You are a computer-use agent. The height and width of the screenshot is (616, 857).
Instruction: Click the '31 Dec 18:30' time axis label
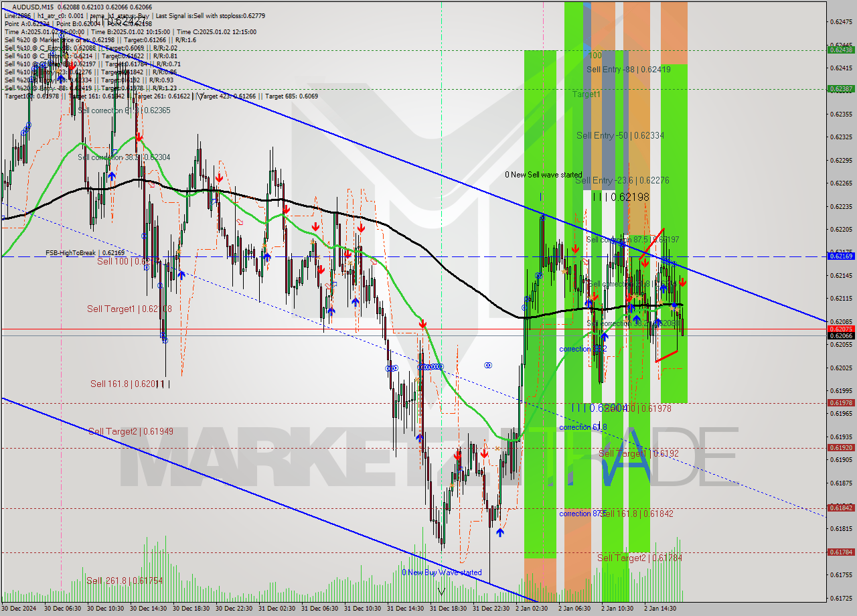point(448,609)
